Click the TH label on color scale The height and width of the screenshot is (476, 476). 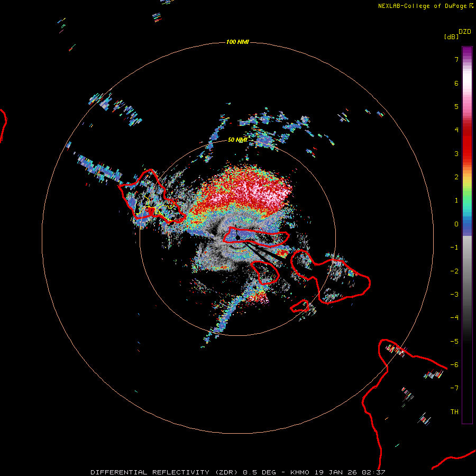coord(454,412)
